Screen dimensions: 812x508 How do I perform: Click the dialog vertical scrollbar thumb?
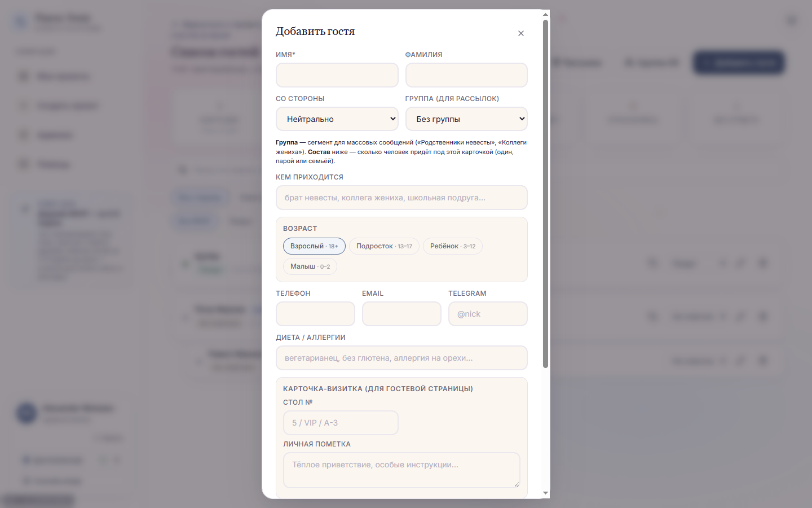(545, 194)
